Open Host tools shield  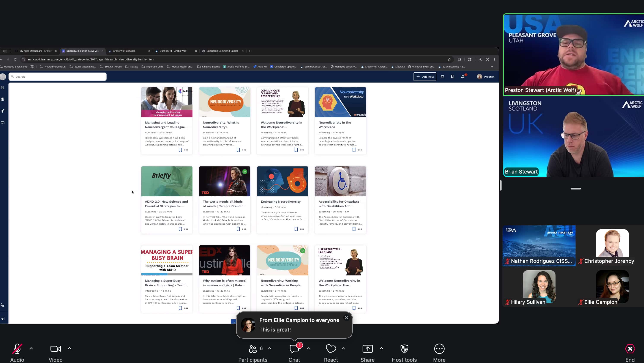pyautogui.click(x=404, y=353)
